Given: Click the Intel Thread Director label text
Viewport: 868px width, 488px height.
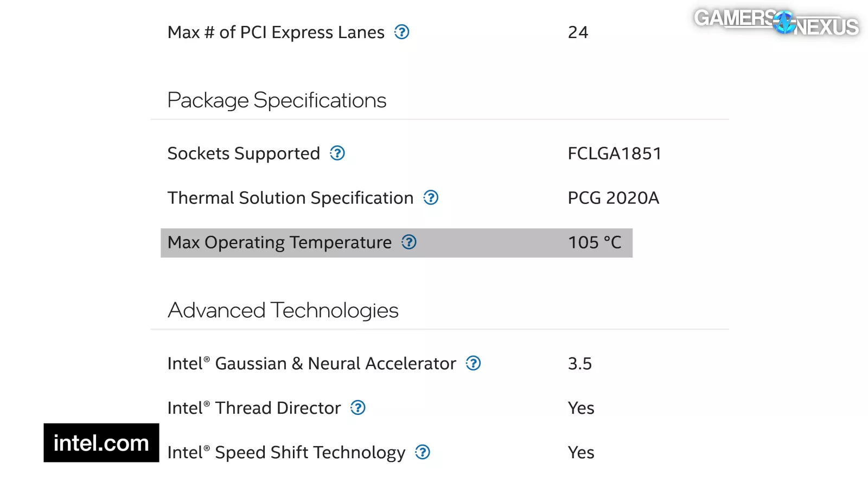Looking at the screenshot, I should [254, 408].
